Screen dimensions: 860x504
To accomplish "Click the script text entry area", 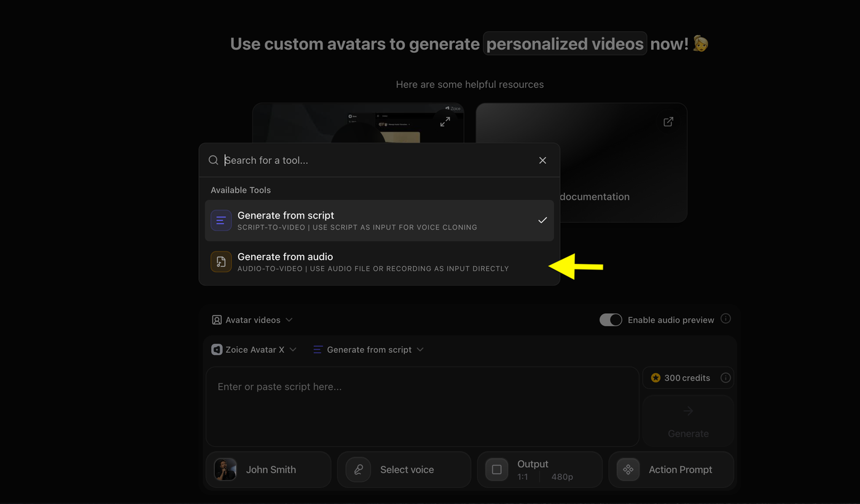I will point(423,406).
